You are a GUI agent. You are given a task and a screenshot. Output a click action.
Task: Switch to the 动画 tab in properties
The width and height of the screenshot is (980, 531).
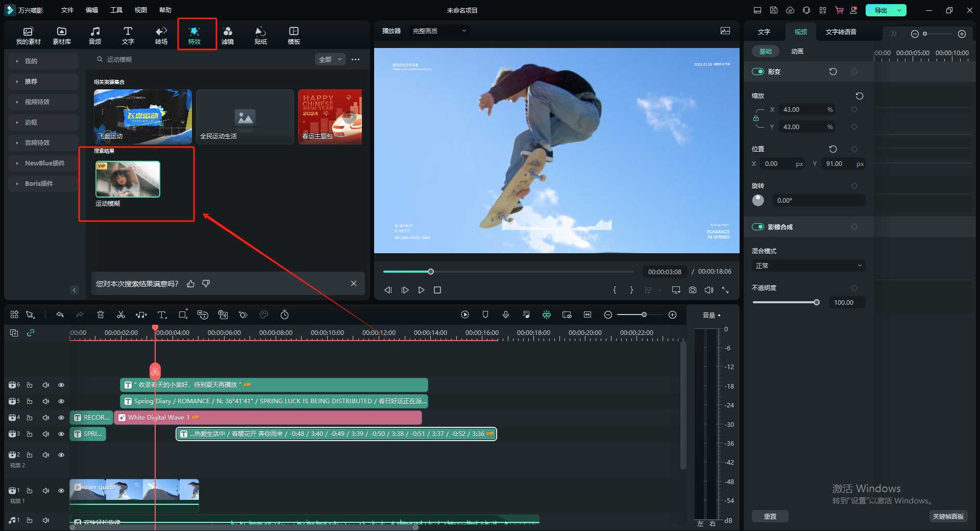(x=797, y=51)
